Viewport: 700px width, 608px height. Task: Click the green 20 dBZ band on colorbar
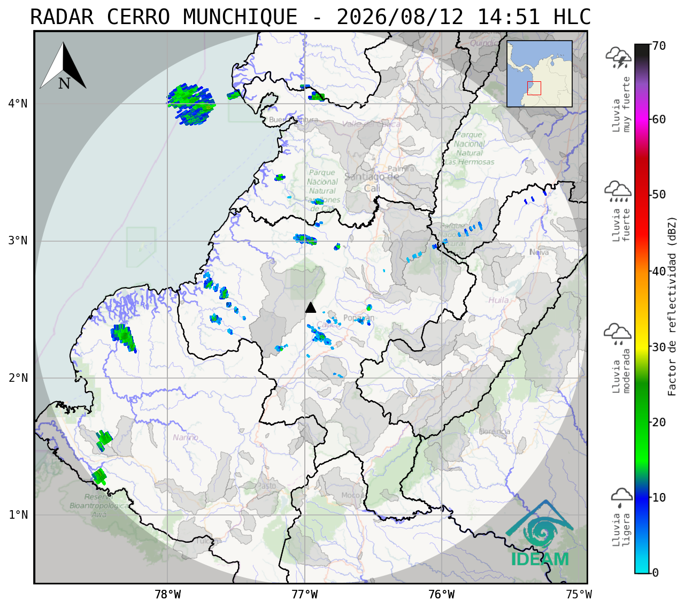(x=642, y=422)
